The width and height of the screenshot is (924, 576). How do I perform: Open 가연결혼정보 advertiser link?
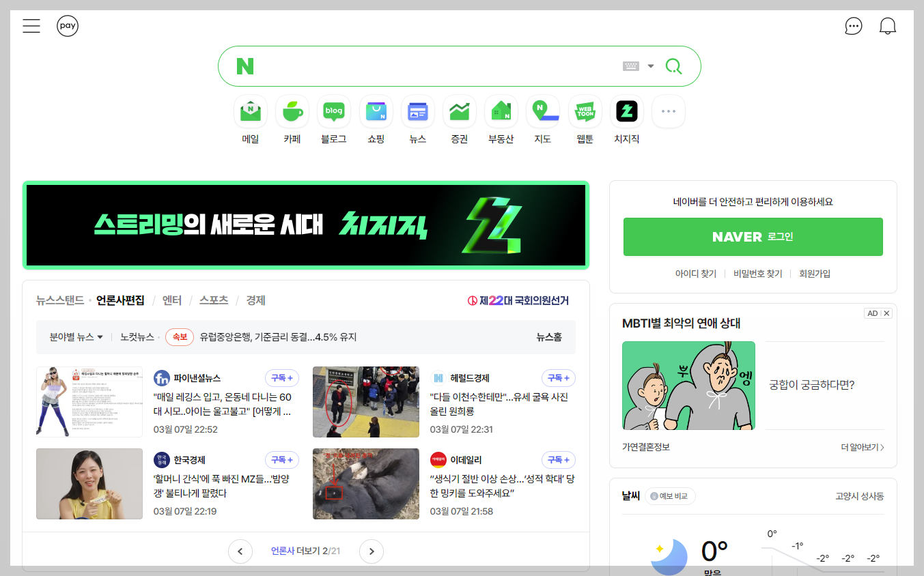[x=646, y=448]
